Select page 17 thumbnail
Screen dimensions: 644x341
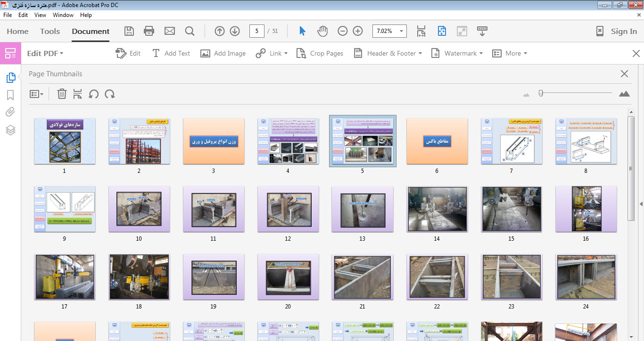point(65,277)
